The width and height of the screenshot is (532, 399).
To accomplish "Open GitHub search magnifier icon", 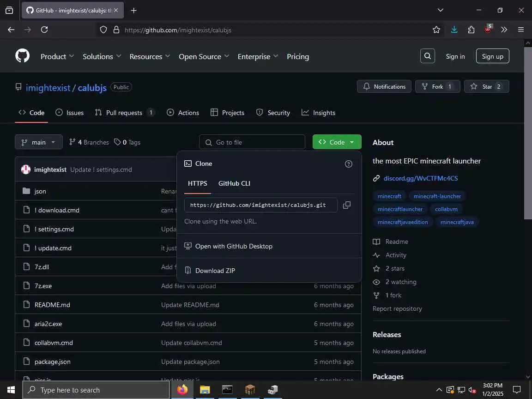I will (x=428, y=56).
